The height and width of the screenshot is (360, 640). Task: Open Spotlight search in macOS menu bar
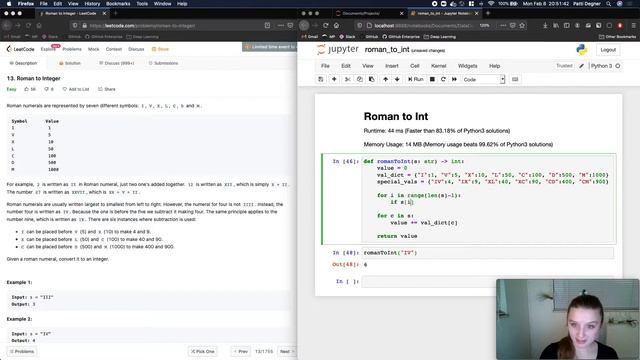tap(609, 4)
